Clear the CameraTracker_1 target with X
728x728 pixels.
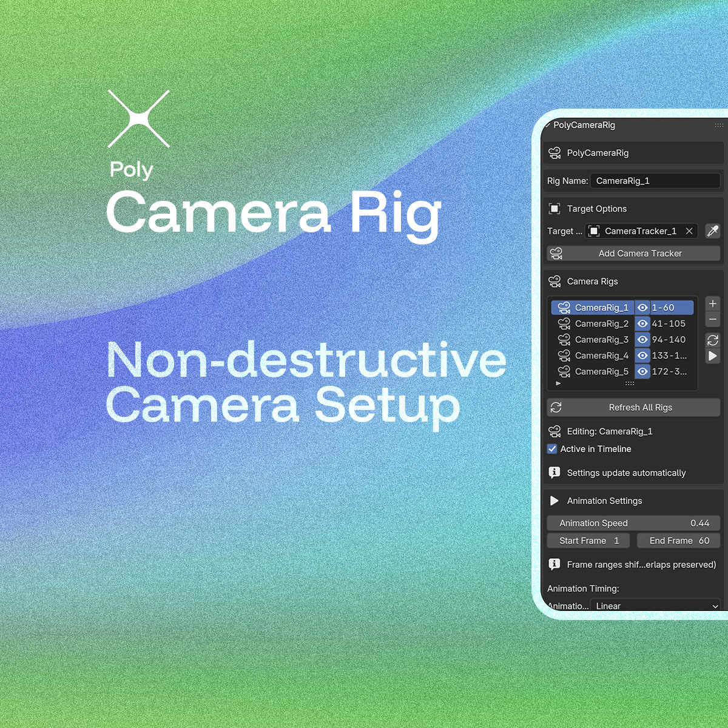(689, 231)
